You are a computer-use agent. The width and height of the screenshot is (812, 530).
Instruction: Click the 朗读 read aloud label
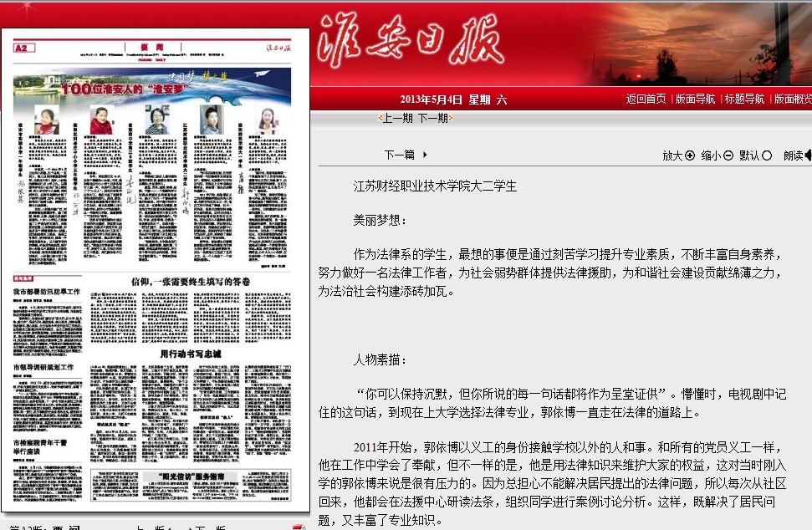coord(794,155)
